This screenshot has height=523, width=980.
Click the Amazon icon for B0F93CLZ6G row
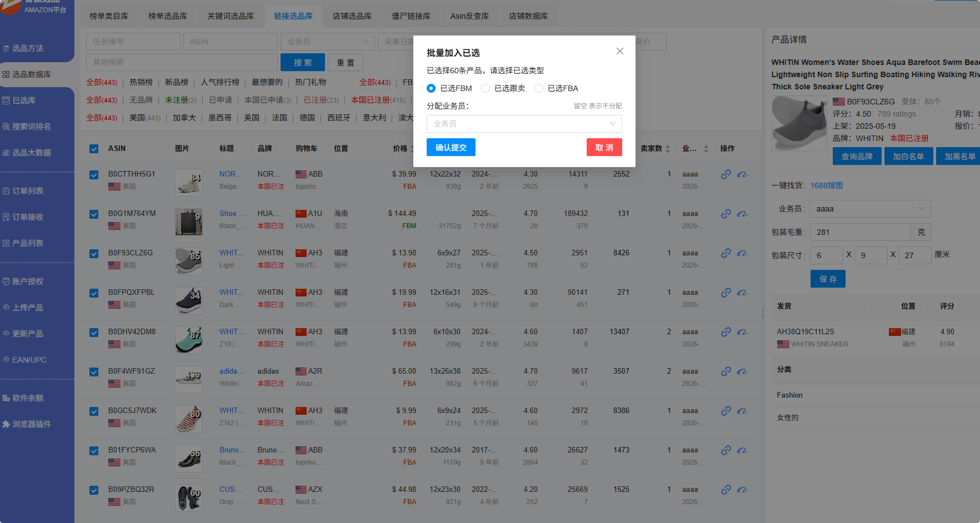tap(742, 253)
